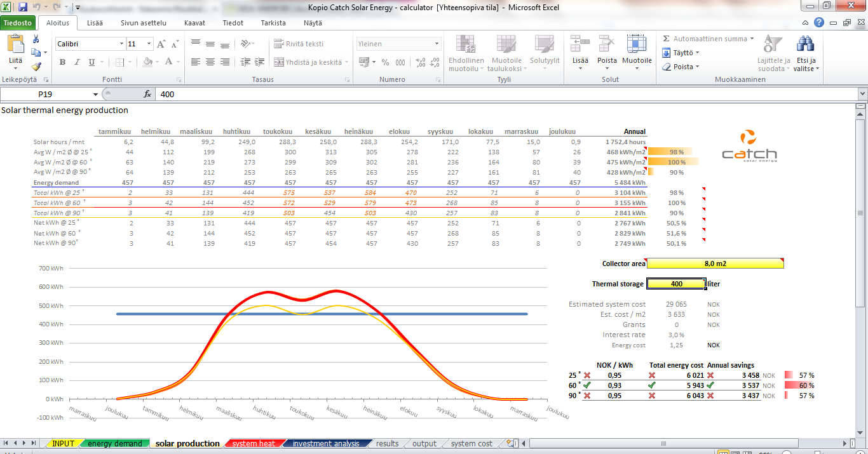Click the Etsi ja valitse binoculars icon
The image size is (868, 454).
point(806,44)
